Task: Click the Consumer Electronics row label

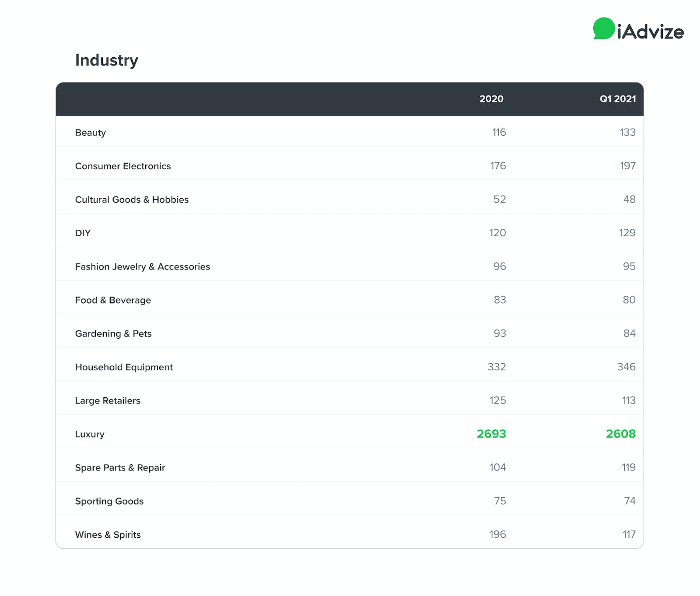Action: (122, 166)
